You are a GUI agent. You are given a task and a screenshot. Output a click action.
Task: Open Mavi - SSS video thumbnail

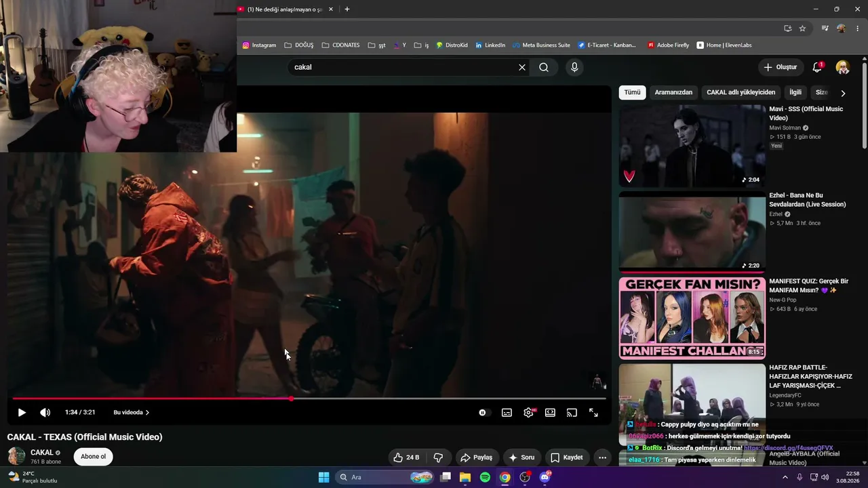[x=692, y=146]
